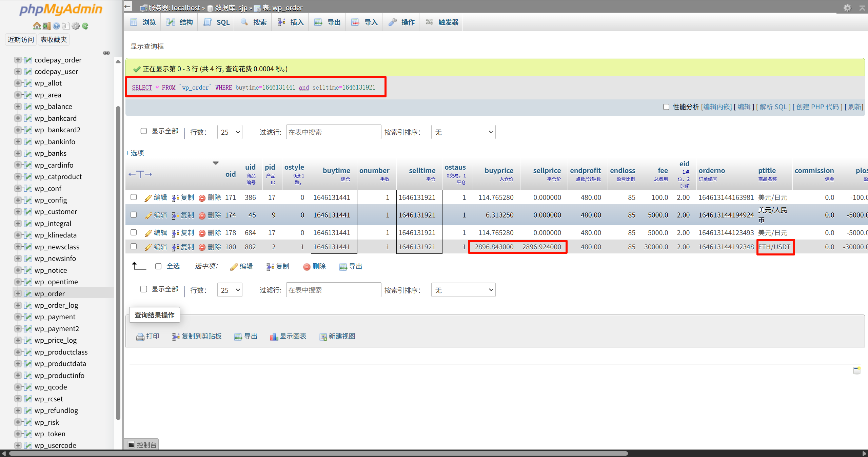Image resolution: width=868 pixels, height=457 pixels.
Task: Click the full texts toggle arrows in header
Action: (x=140, y=174)
